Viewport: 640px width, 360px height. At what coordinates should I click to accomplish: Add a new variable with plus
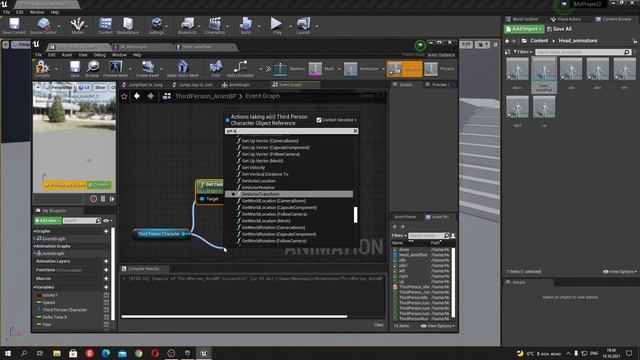106,287
